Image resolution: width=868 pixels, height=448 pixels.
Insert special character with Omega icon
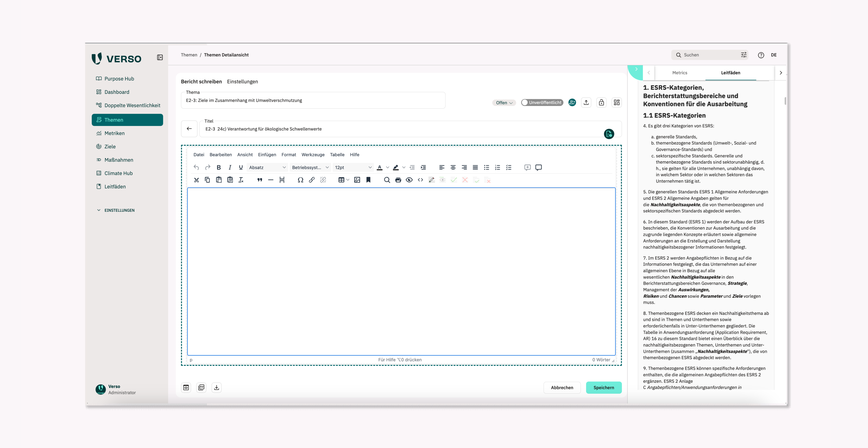click(300, 180)
